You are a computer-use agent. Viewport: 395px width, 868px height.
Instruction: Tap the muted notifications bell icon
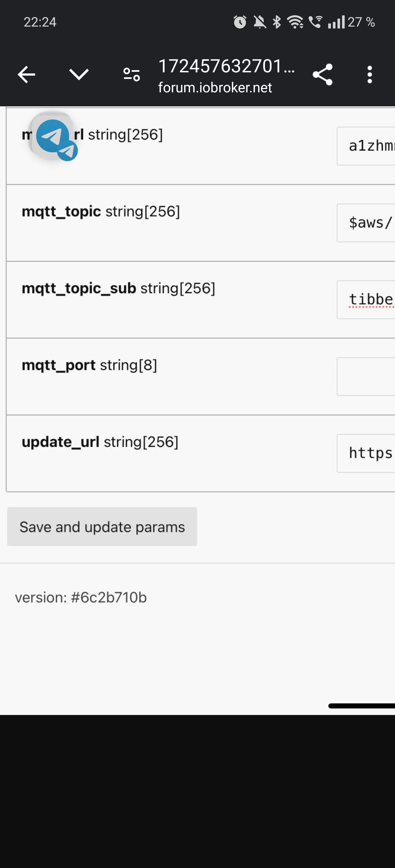coord(259,22)
